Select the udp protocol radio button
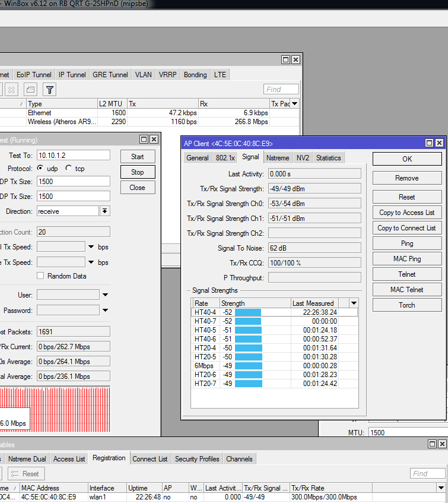 (40, 169)
